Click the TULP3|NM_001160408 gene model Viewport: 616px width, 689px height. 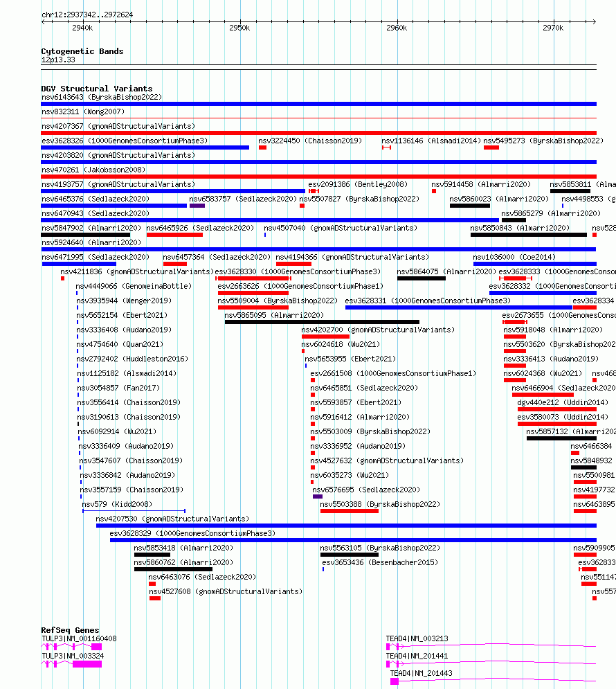coord(71,646)
